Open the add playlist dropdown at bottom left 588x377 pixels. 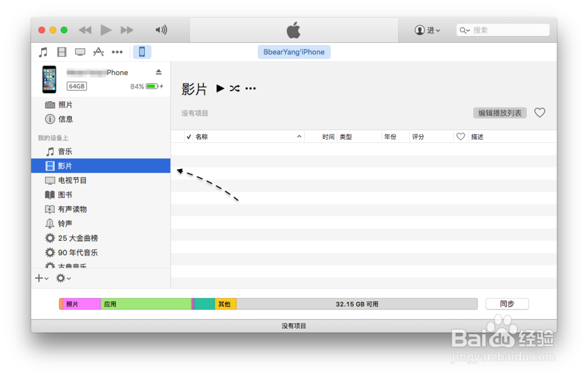41,278
